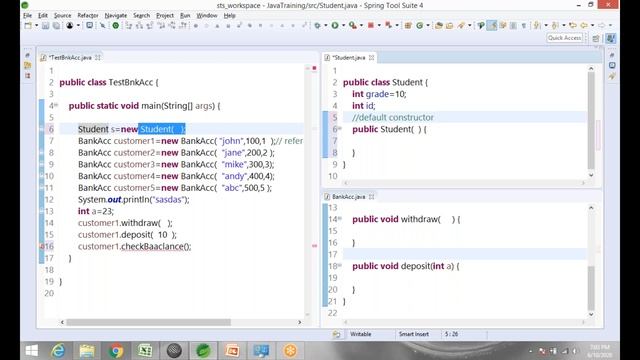
Task: Click the TestBnkAcc horizontal scrollbar thumb
Action: (149, 322)
